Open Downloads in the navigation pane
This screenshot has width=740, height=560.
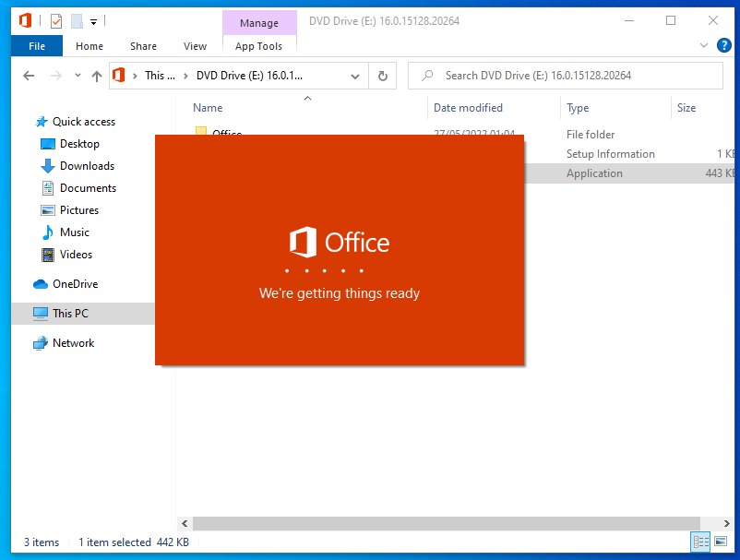coord(87,166)
